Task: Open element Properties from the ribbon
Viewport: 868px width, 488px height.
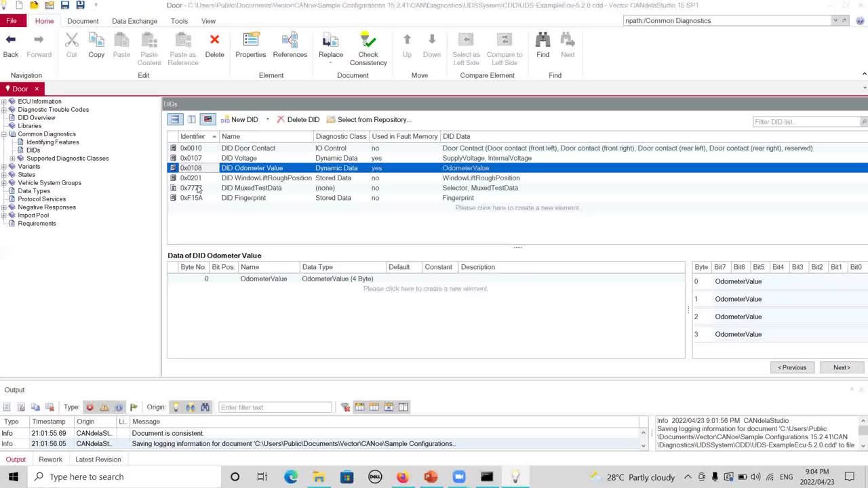Action: (251, 45)
